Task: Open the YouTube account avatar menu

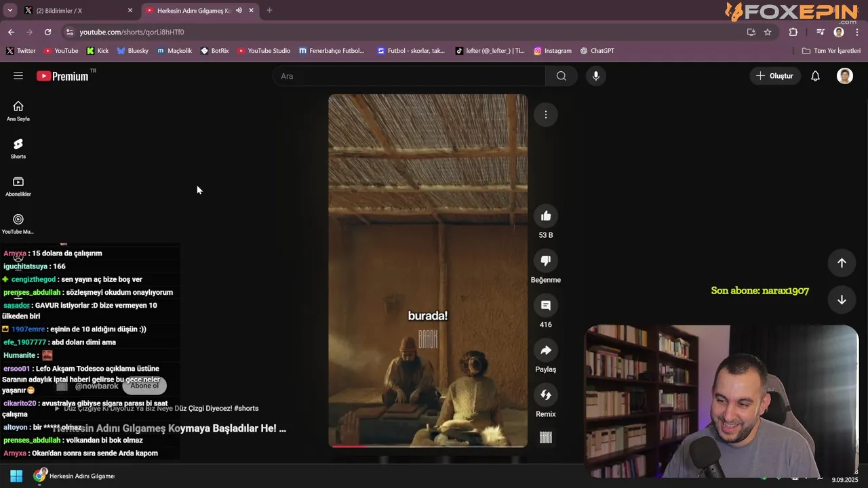Action: pos(844,76)
